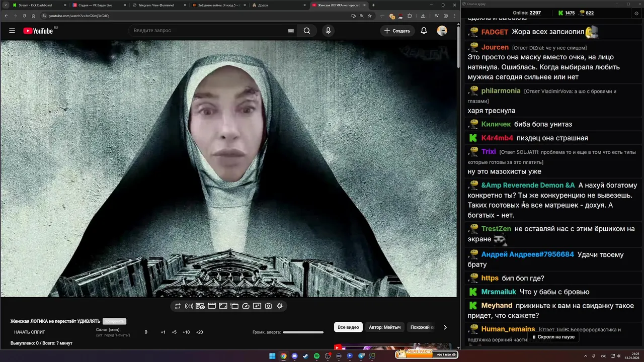Add +10 minutes to the split
The width and height of the screenshot is (644, 362).
[x=186, y=332]
